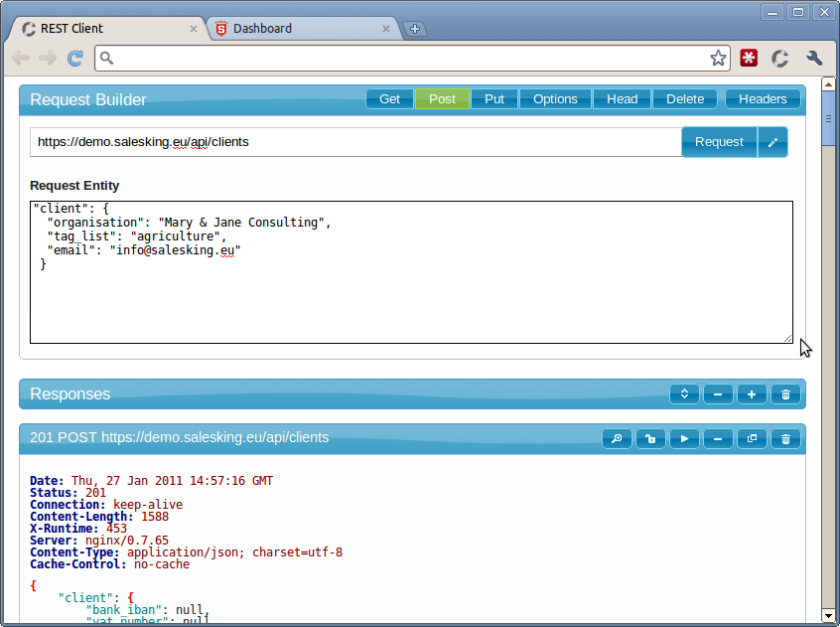Screen dimensions: 840x627
Task: Click the vertical scrollbar thumb
Action: point(828,118)
